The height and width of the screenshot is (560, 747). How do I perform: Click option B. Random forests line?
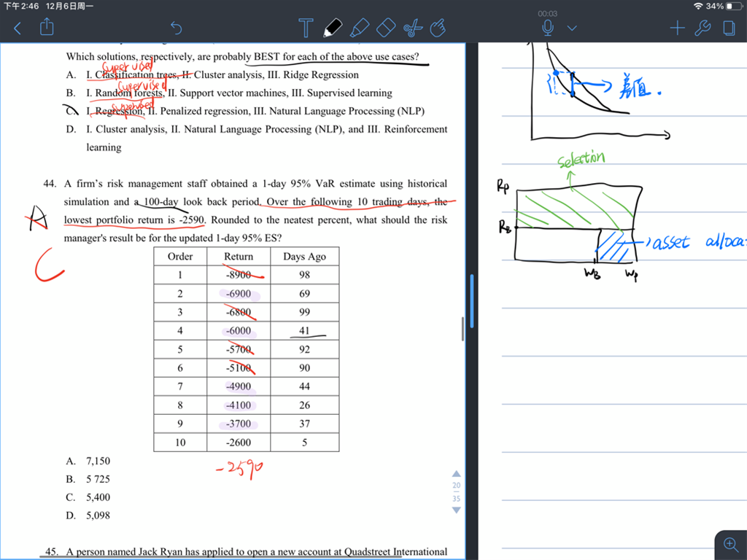pos(229,93)
